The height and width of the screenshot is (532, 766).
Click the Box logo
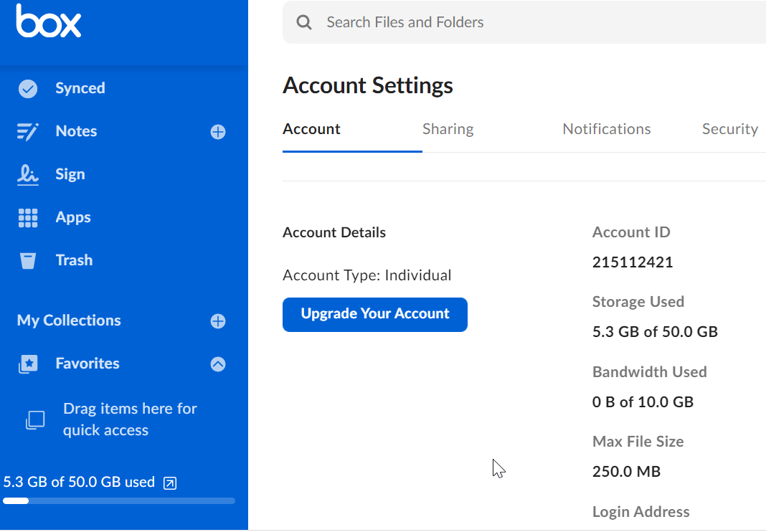[48, 21]
